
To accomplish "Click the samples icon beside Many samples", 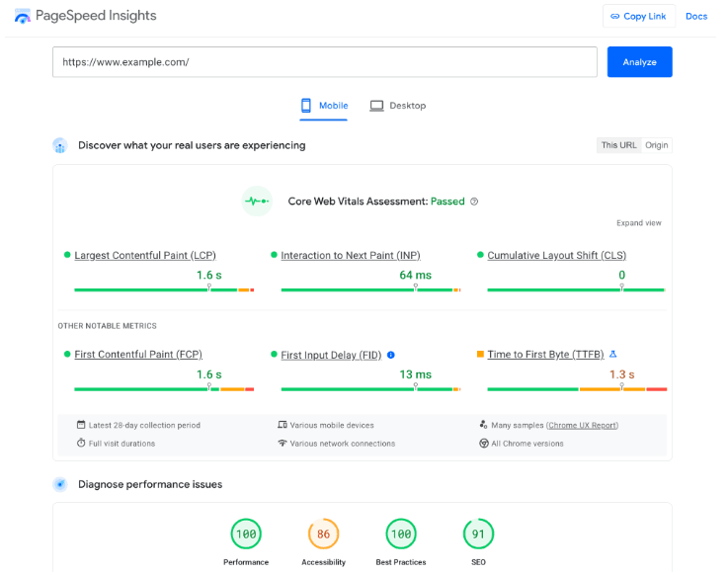I will point(483,425).
